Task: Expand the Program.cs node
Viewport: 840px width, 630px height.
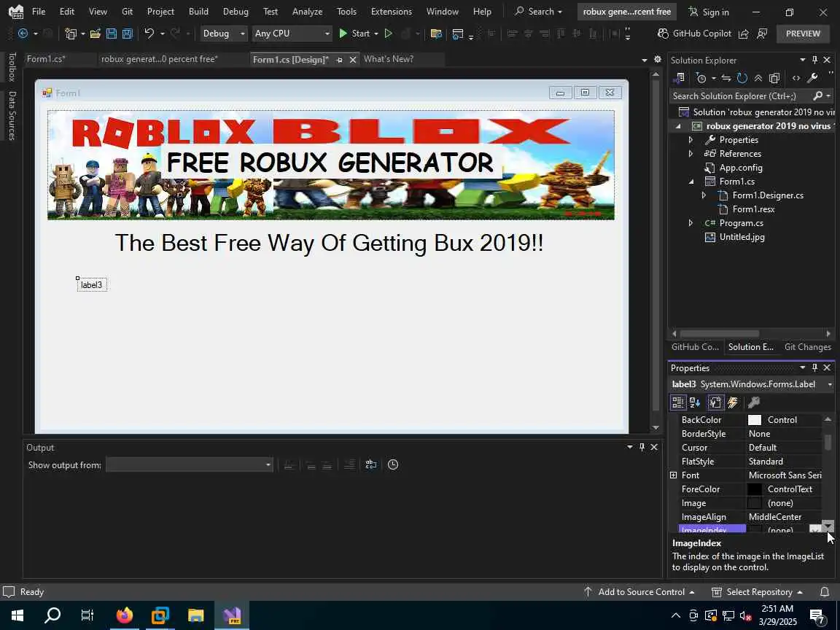Action: coord(691,223)
